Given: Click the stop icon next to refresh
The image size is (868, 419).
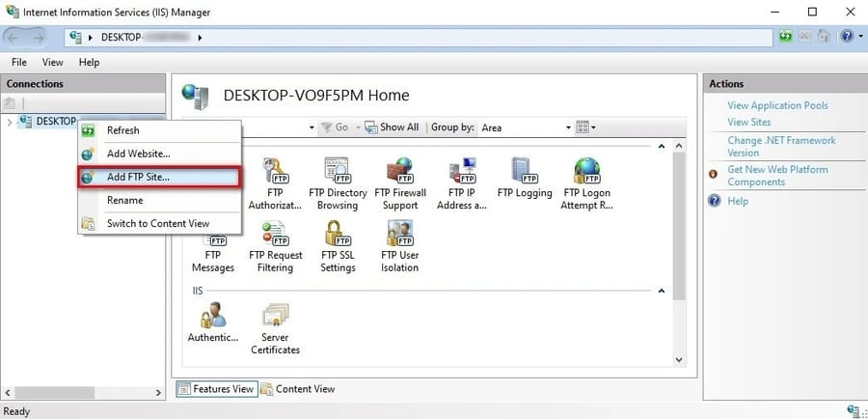Looking at the screenshot, I should [804, 37].
